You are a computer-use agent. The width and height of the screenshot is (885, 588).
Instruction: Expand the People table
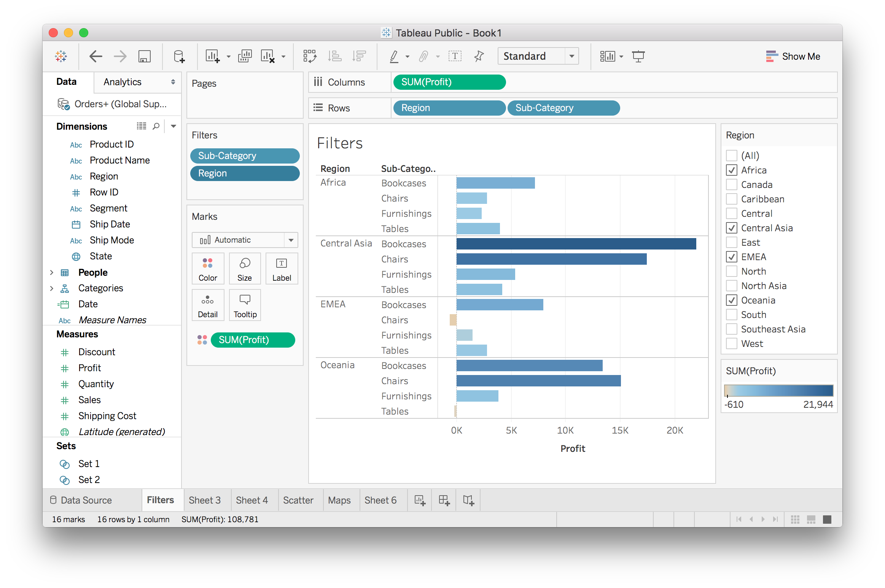pyautogui.click(x=52, y=273)
